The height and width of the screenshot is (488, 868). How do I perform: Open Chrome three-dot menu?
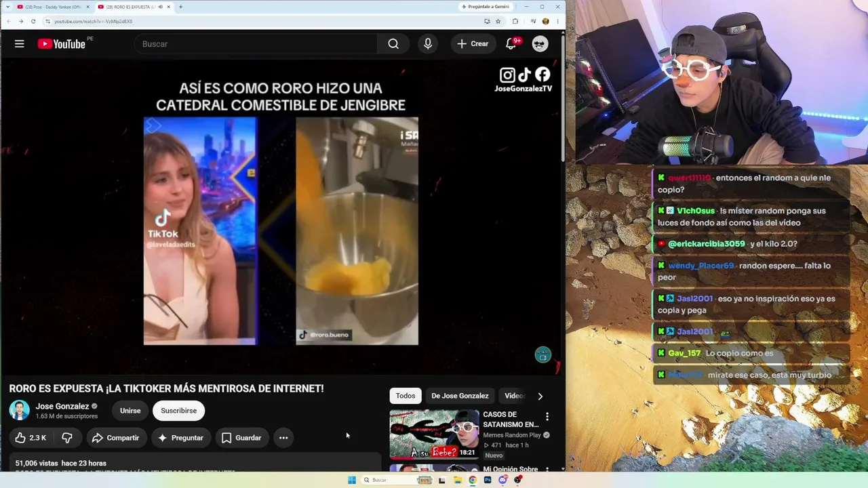click(x=557, y=21)
